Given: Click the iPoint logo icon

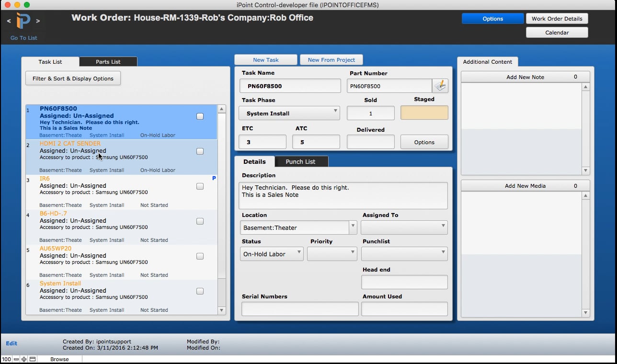Looking at the screenshot, I should click(x=23, y=21).
